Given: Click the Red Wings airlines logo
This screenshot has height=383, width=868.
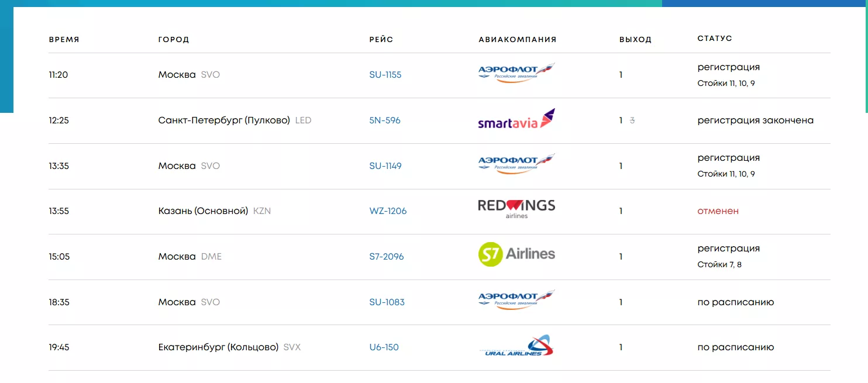Looking at the screenshot, I should (x=516, y=209).
